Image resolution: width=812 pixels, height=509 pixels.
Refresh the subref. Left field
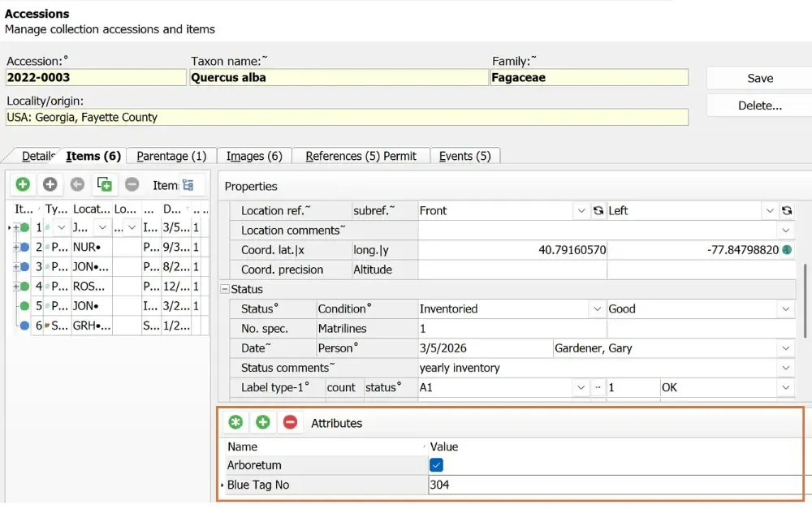(787, 211)
